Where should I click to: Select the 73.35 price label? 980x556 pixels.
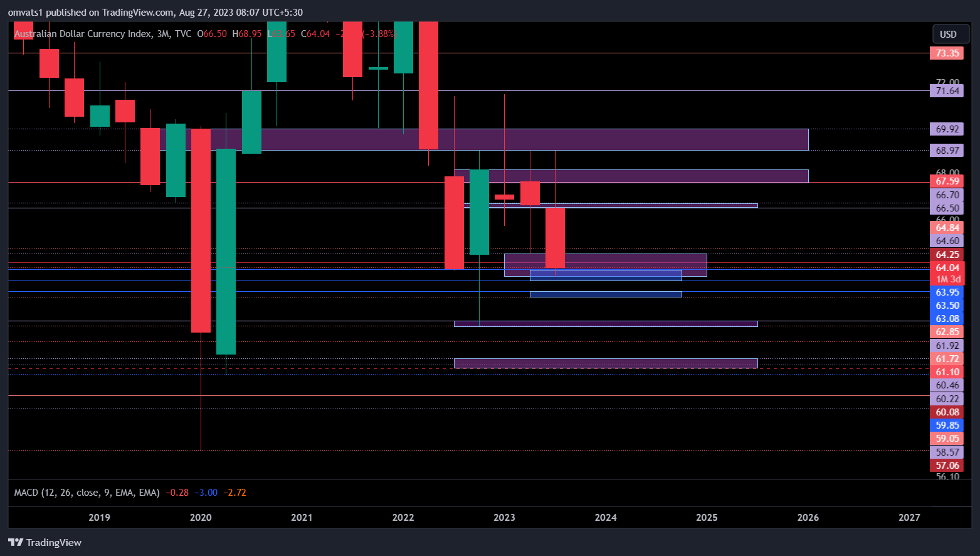947,53
